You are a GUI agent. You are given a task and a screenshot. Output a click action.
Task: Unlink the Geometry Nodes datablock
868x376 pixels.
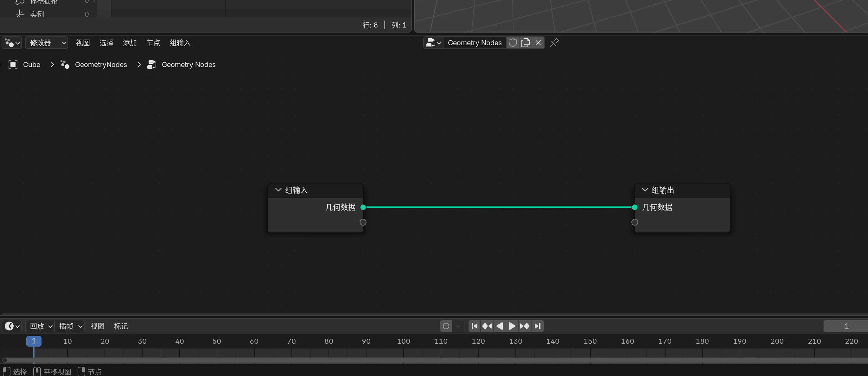tap(538, 43)
